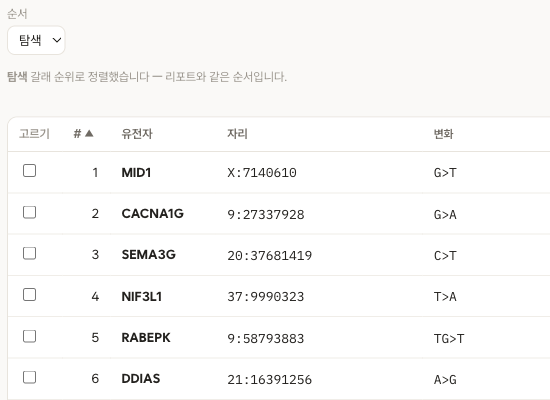Click the T>A change value

[x=445, y=297]
